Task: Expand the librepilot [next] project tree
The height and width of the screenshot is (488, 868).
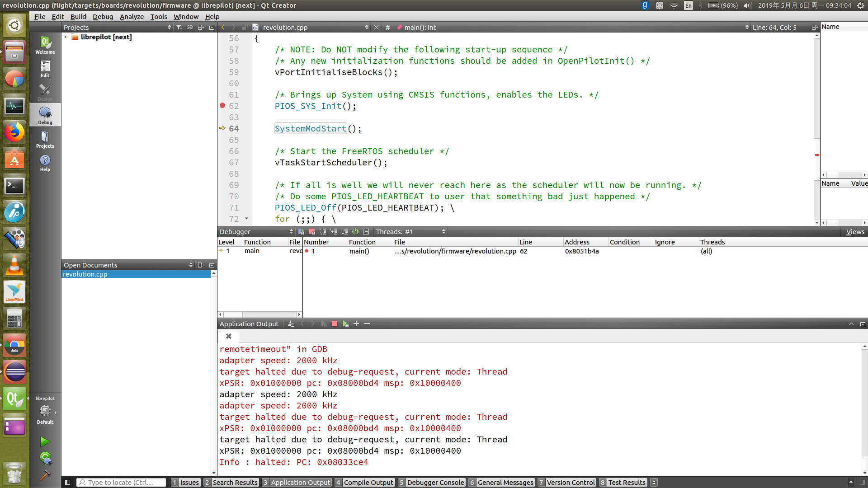Action: [66, 37]
